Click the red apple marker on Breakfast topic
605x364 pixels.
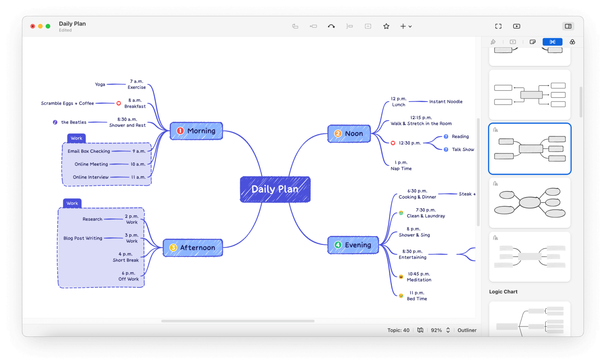tap(119, 103)
